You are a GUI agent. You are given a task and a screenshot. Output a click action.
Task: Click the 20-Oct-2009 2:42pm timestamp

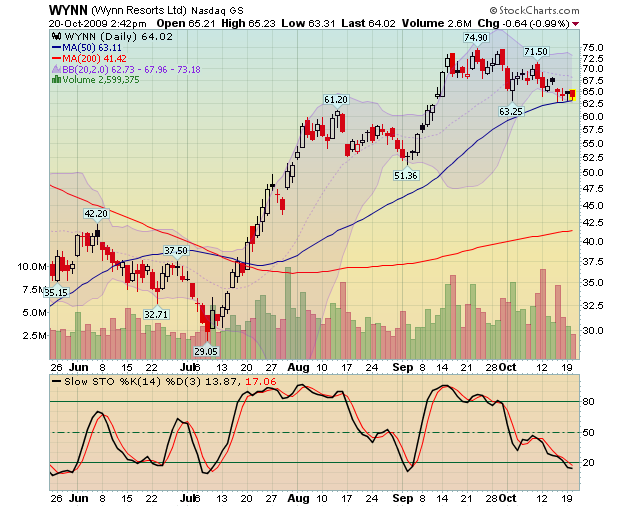[x=98, y=23]
